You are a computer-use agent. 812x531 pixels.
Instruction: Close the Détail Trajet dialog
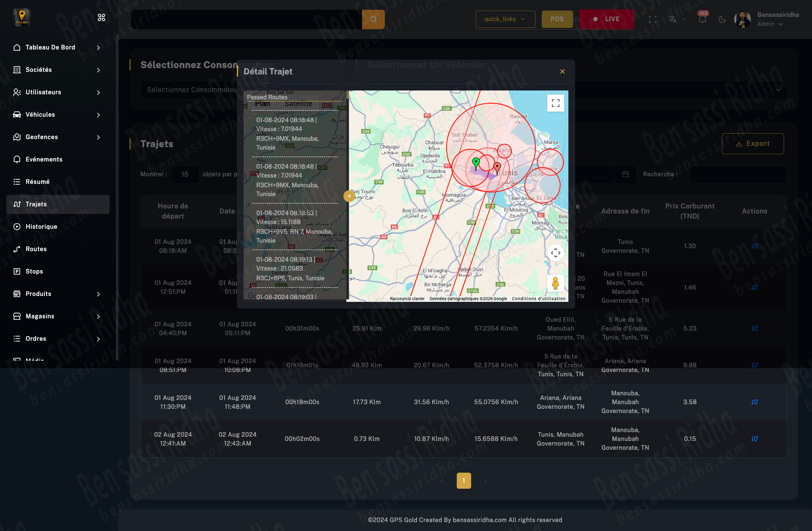(562, 71)
